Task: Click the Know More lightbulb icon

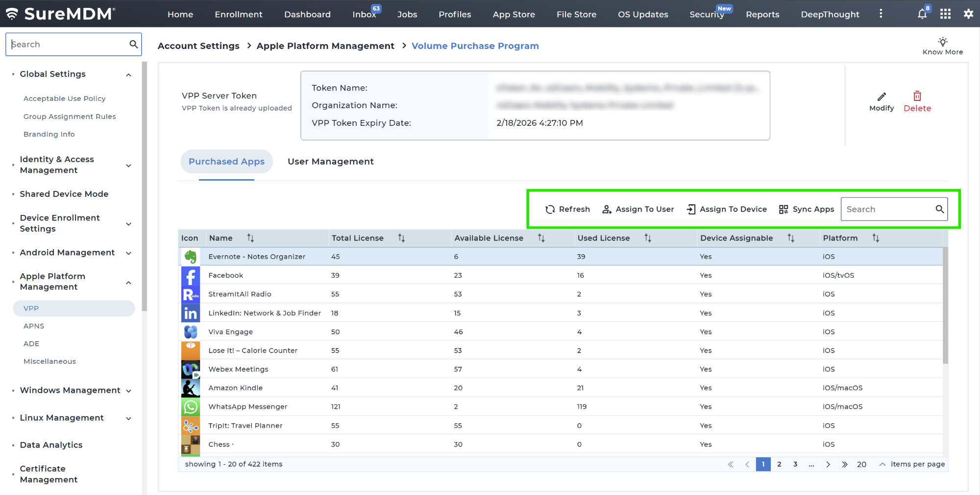Action: (x=943, y=42)
